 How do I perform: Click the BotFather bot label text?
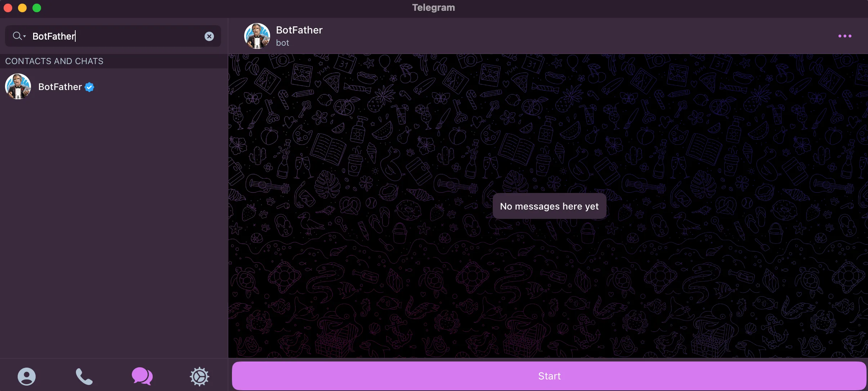282,42
